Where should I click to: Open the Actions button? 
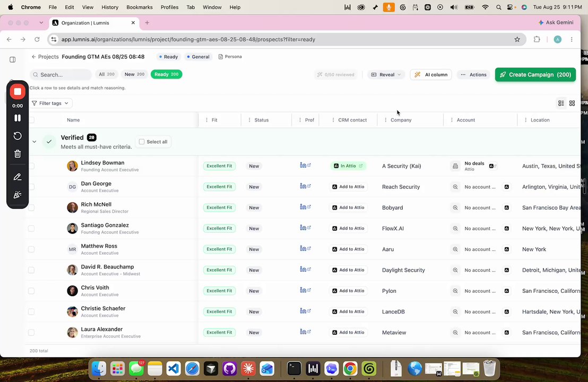coord(473,75)
